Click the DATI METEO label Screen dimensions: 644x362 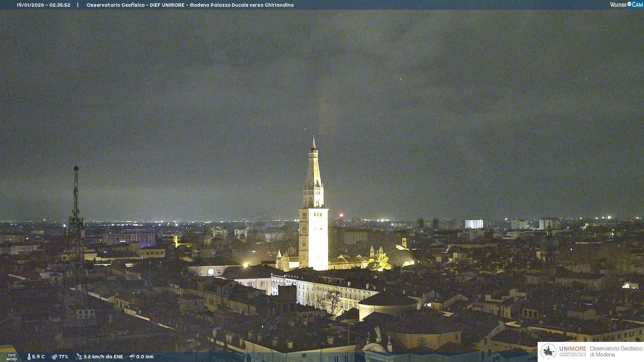tap(12, 357)
